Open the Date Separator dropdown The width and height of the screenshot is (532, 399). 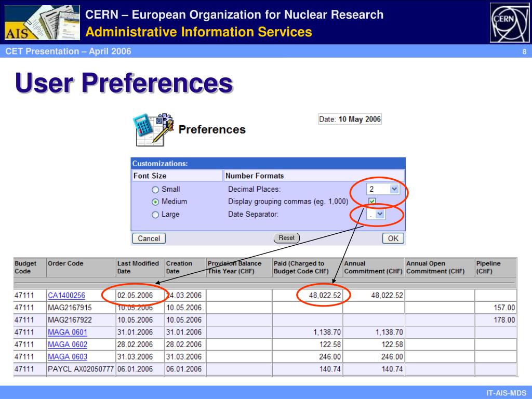(376, 214)
